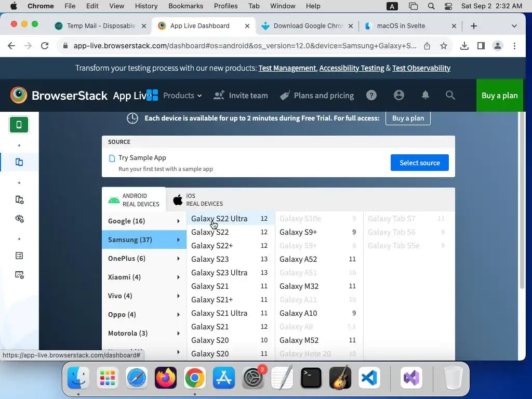The height and width of the screenshot is (399, 532).
Task: Open the History menu in menu bar
Action: [x=146, y=6]
